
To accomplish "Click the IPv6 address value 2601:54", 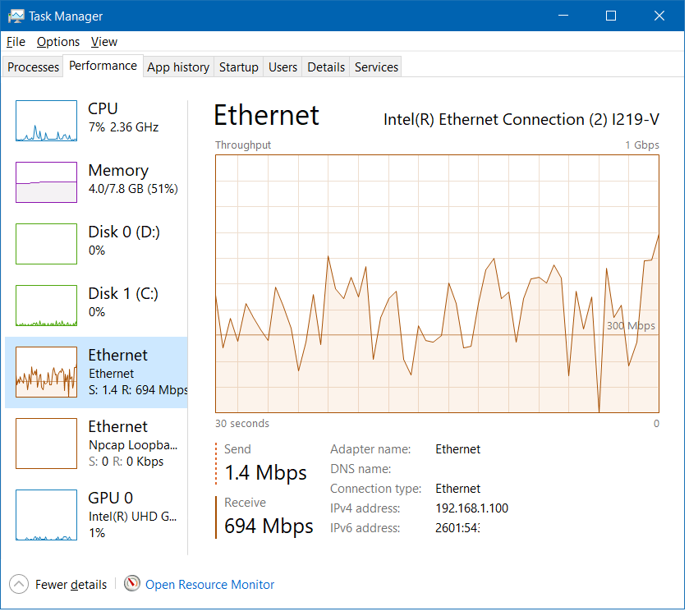I will (457, 527).
